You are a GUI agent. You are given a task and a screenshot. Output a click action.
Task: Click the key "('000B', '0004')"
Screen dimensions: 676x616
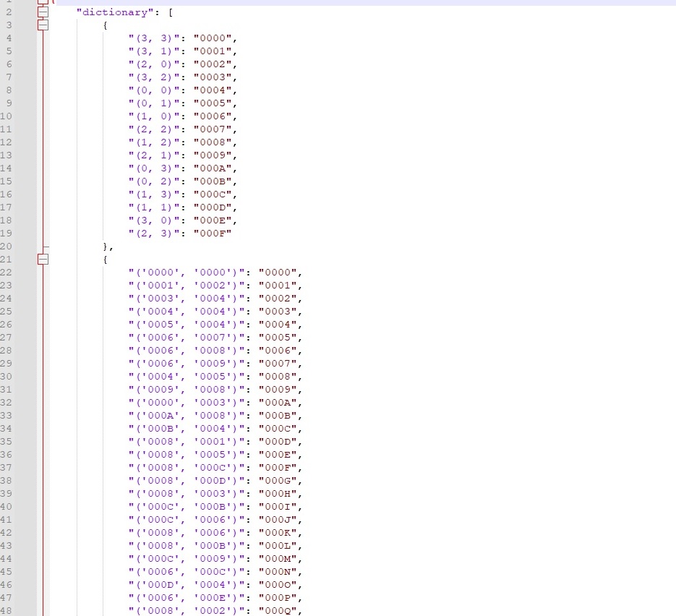click(187, 429)
